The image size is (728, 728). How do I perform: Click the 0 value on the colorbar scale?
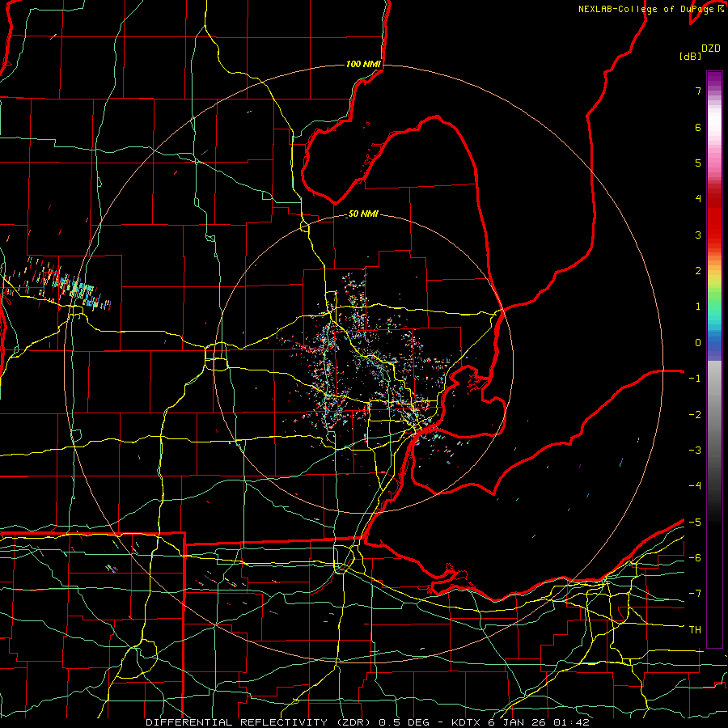click(698, 343)
